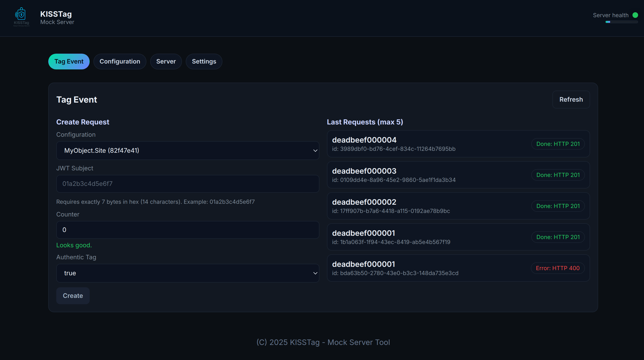Viewport: 644px width, 360px height.
Task: Focus the JWT Subject input field
Action: (x=188, y=184)
